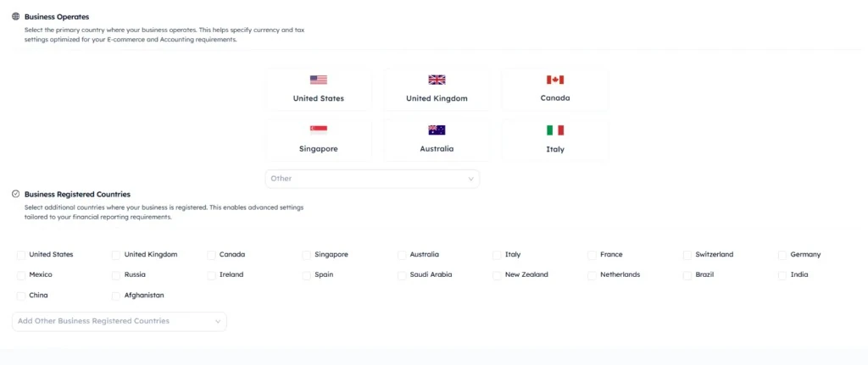Screen dimensions: 868x365
Task: Tick the Mexico checkbox
Action: pos(21,275)
